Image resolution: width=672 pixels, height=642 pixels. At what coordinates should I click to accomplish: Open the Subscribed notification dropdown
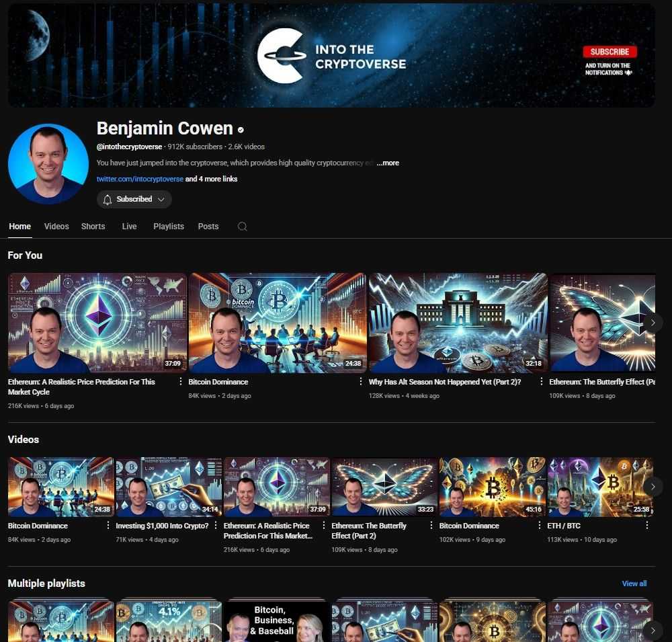pos(134,199)
